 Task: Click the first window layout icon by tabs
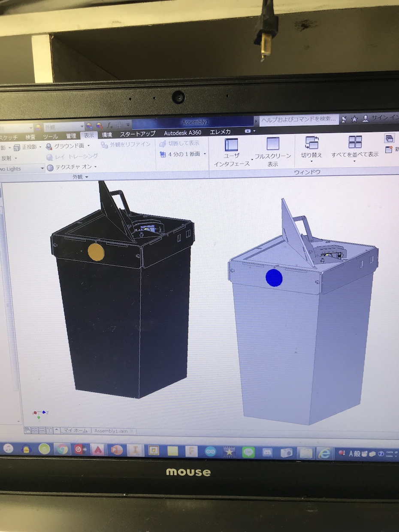point(27,430)
